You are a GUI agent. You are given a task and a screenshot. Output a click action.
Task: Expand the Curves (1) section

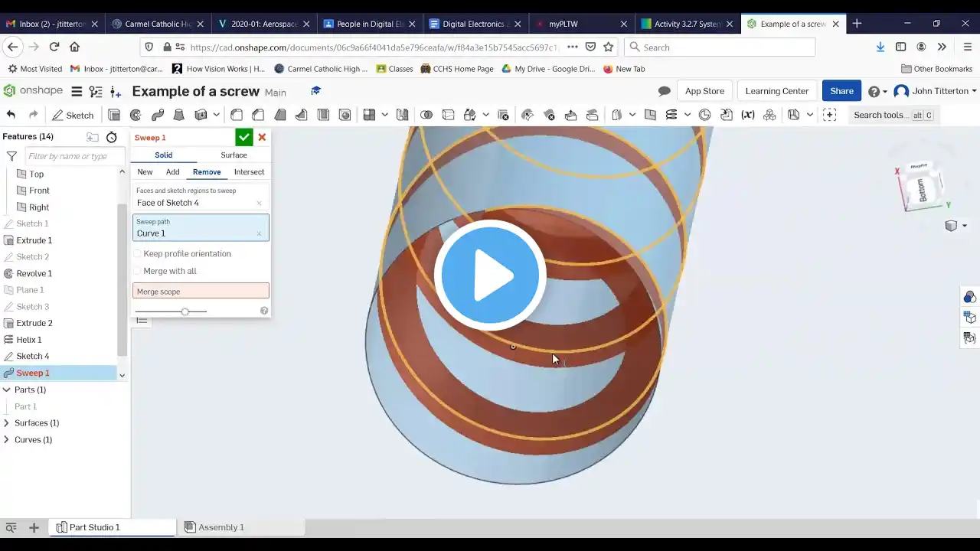tap(7, 439)
